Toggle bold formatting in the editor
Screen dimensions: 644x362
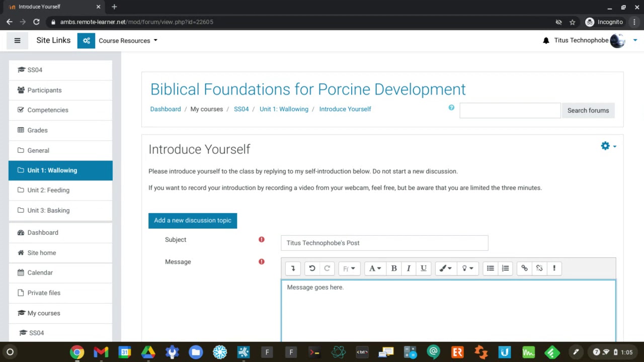[394, 268]
